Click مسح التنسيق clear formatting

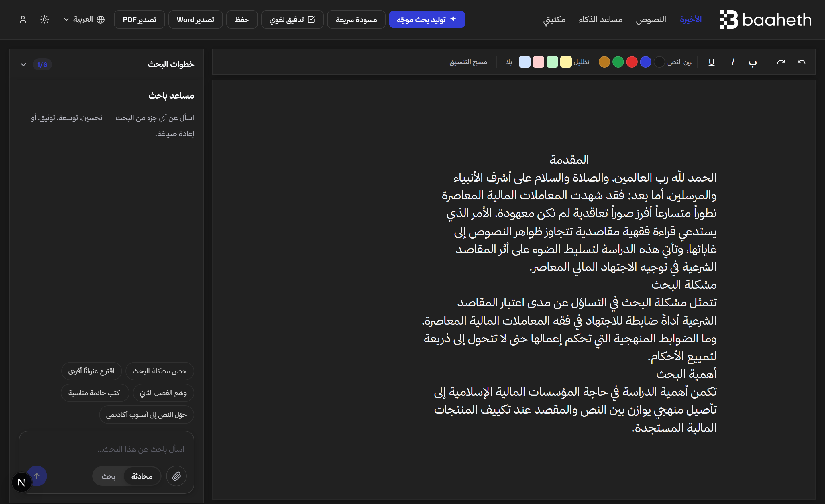(468, 62)
